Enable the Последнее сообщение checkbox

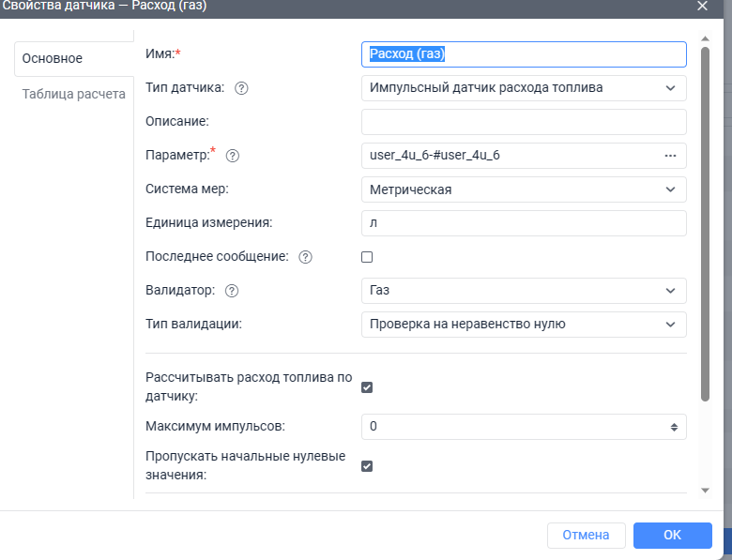pos(367,257)
